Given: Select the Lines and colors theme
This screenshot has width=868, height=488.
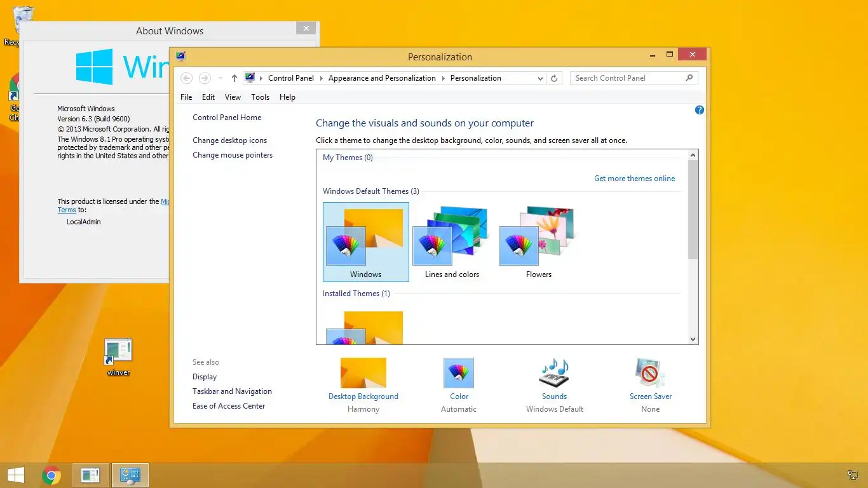Looking at the screenshot, I should [452, 242].
